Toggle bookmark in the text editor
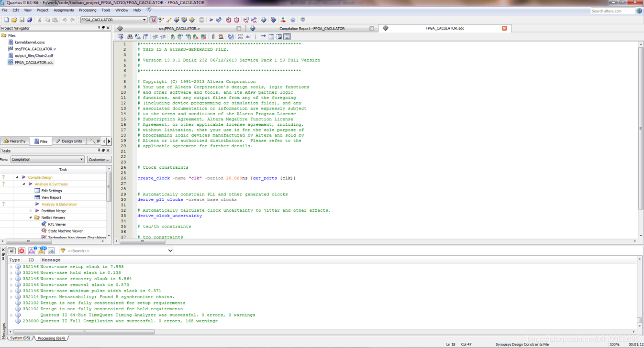This screenshot has width=644, height=348. (173, 37)
